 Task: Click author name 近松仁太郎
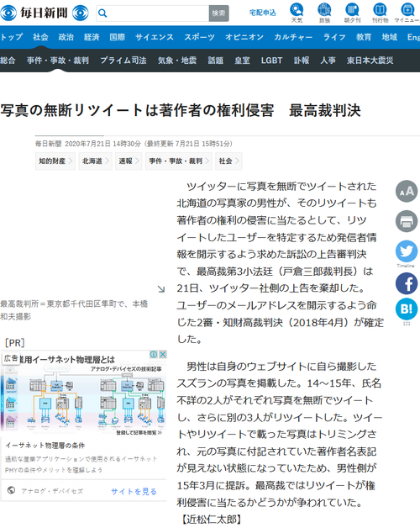click(x=212, y=520)
